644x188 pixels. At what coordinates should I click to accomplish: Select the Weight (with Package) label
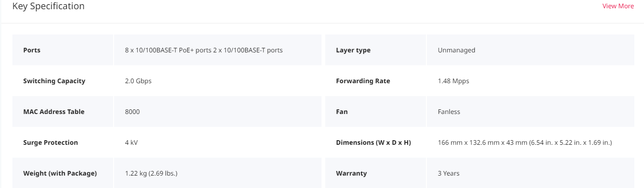pyautogui.click(x=60, y=173)
